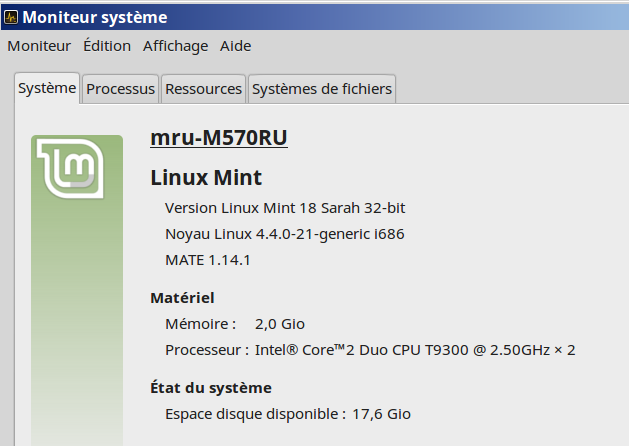Click the Mémoire 2,0 Gio value
Screen dimensions: 629x446
point(280,324)
